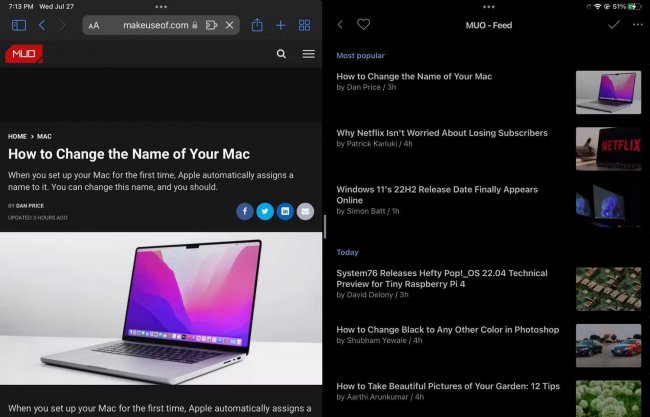Open the MUO hamburger menu

308,54
